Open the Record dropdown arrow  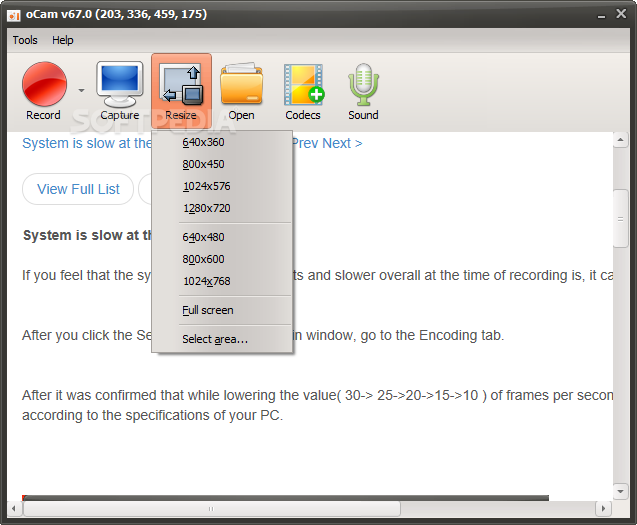[82, 90]
